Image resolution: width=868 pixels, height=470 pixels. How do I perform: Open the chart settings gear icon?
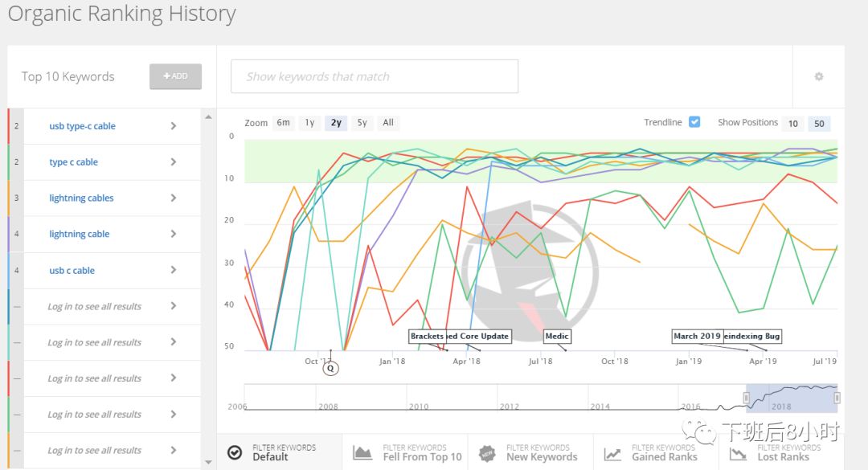coord(819,76)
